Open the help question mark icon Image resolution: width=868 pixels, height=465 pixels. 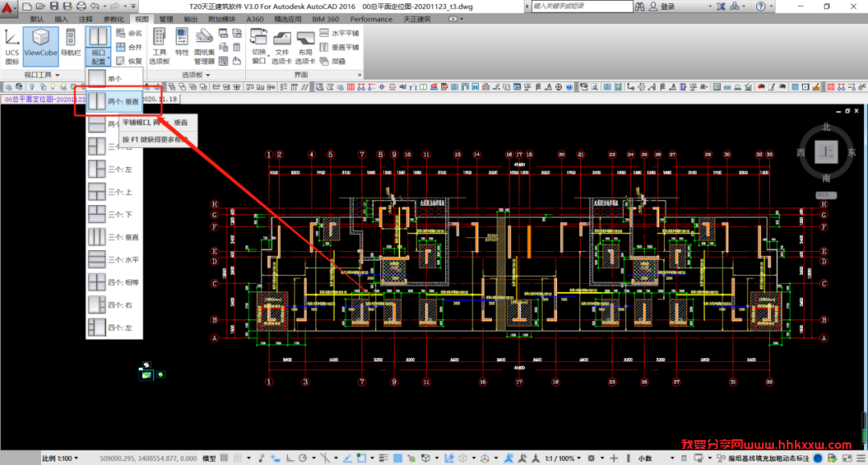point(760,6)
